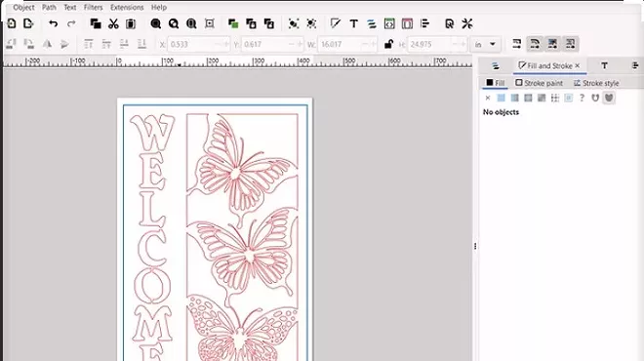This screenshot has width=644, height=361.
Task: Open the Object menu
Action: (23, 8)
